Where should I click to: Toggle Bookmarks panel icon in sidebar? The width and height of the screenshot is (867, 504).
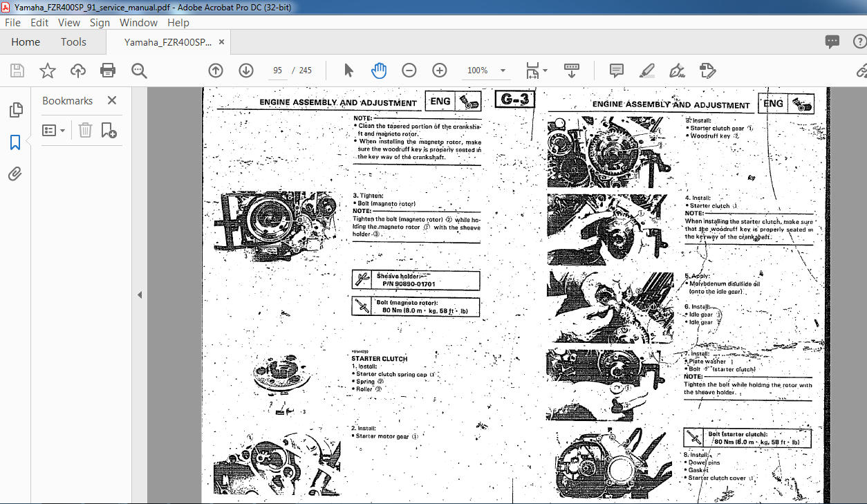click(15, 142)
